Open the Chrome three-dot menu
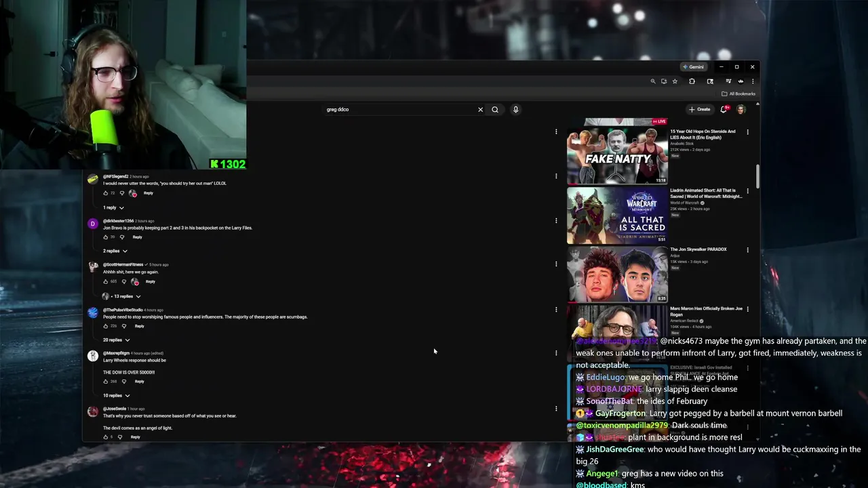The height and width of the screenshot is (488, 868). point(752,81)
